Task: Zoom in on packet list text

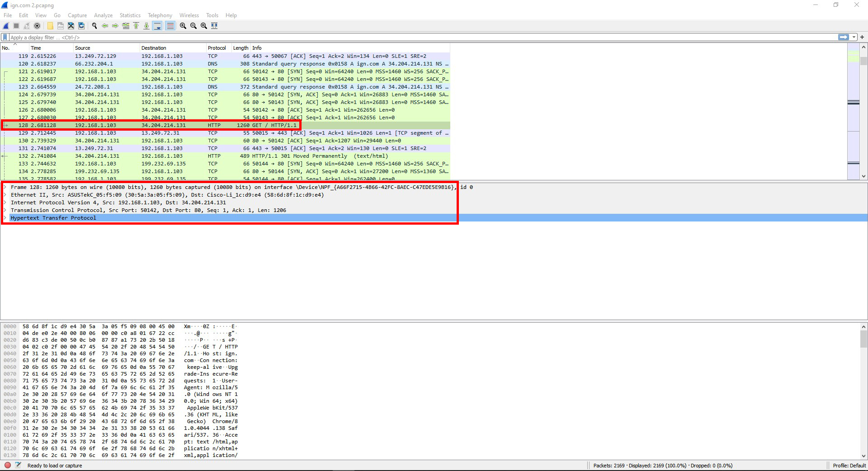Action: click(x=183, y=26)
